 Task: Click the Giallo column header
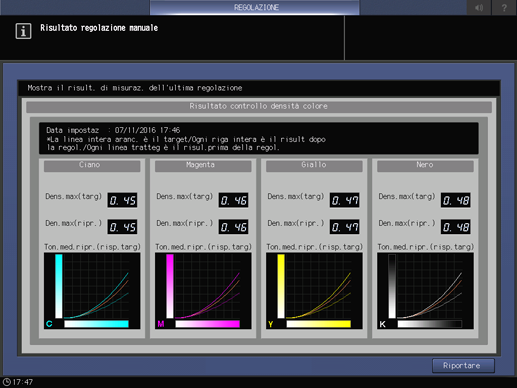point(314,166)
